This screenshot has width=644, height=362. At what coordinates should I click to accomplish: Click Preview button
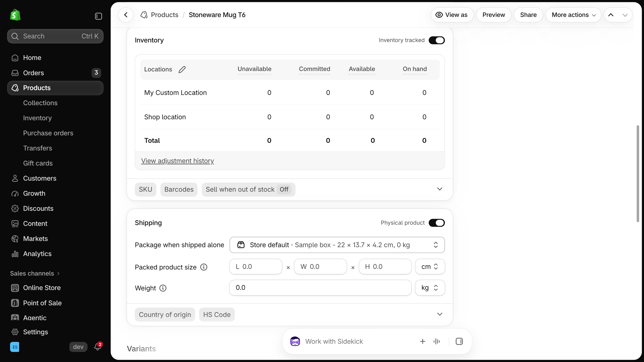(493, 15)
